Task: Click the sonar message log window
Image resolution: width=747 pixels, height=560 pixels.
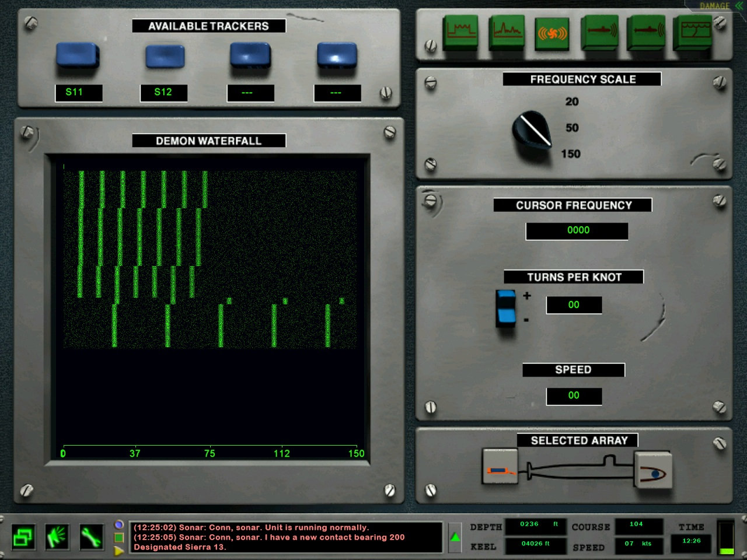Action: (285, 537)
